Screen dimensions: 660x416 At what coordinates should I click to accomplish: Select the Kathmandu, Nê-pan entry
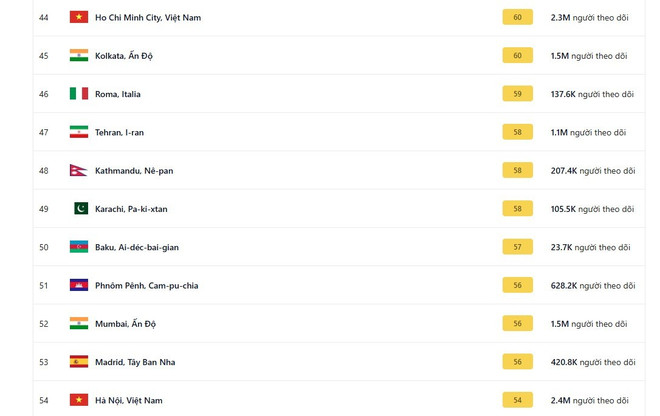point(134,171)
